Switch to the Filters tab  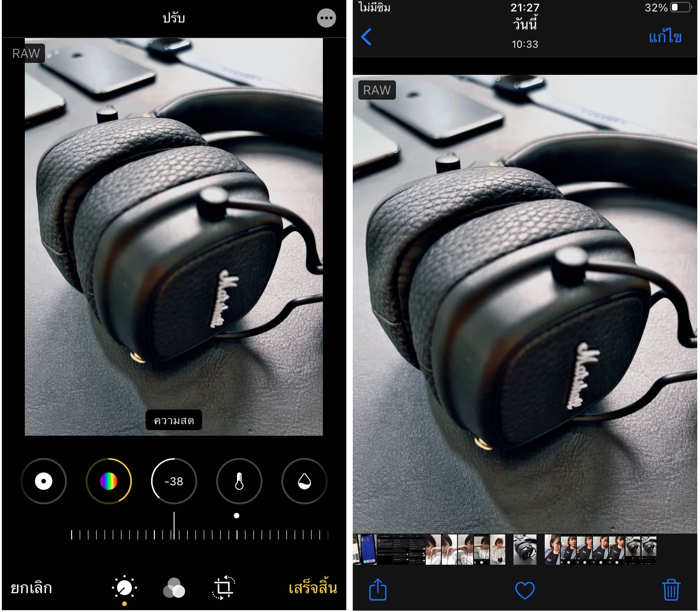click(x=174, y=588)
